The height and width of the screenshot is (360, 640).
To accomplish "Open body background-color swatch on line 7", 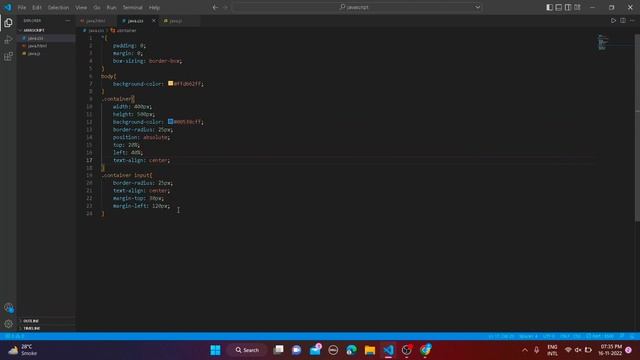I will [x=170, y=83].
